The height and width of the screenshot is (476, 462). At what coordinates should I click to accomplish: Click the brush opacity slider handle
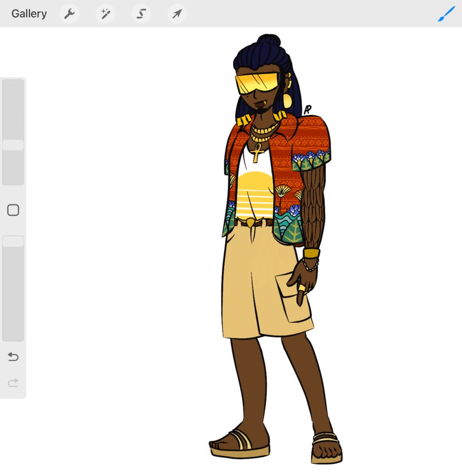pos(13,241)
